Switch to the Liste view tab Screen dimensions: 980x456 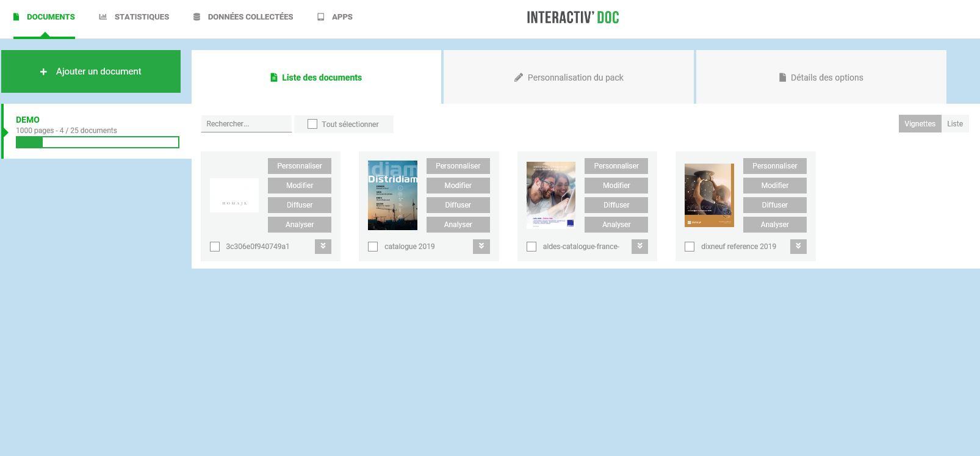tap(954, 124)
